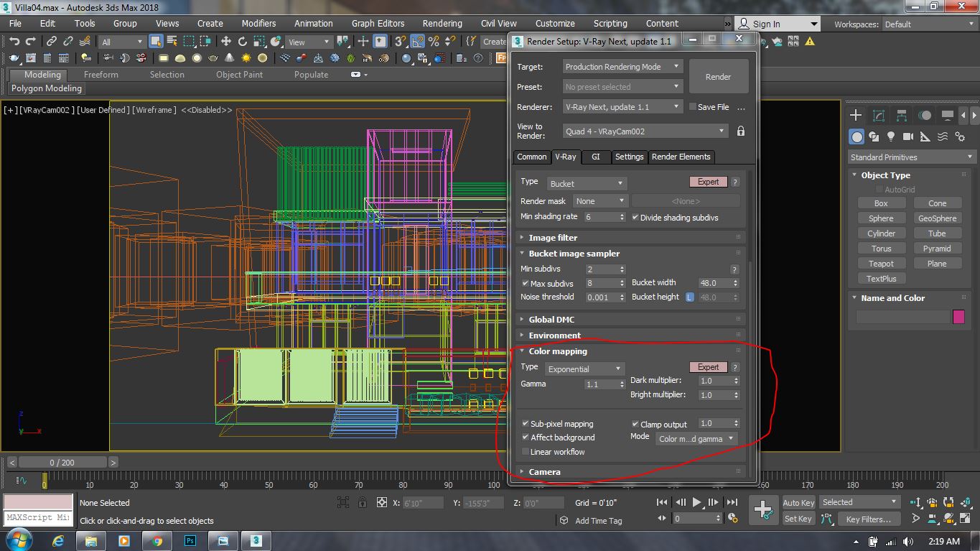Uncheck Clamp output in Color mapping
980x551 pixels.
[635, 424]
